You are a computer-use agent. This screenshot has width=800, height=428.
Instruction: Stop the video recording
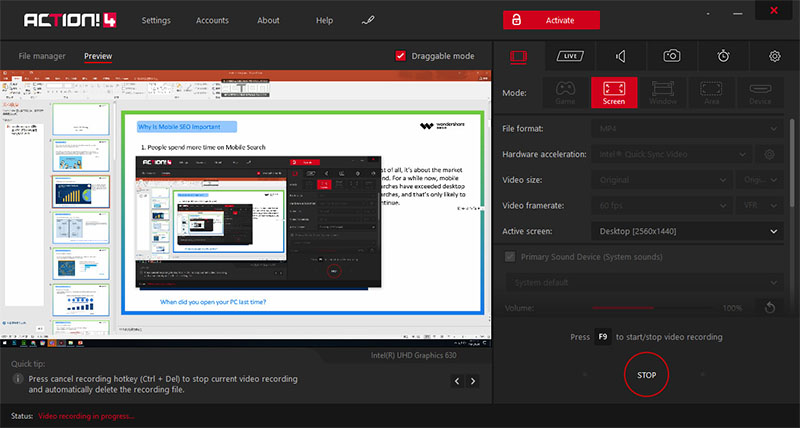click(x=646, y=374)
